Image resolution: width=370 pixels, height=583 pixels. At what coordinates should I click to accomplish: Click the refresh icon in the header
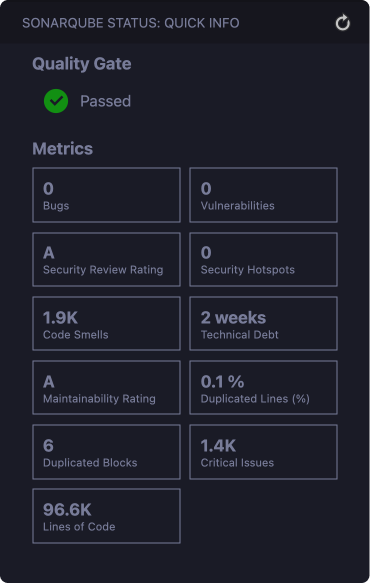(x=342, y=23)
